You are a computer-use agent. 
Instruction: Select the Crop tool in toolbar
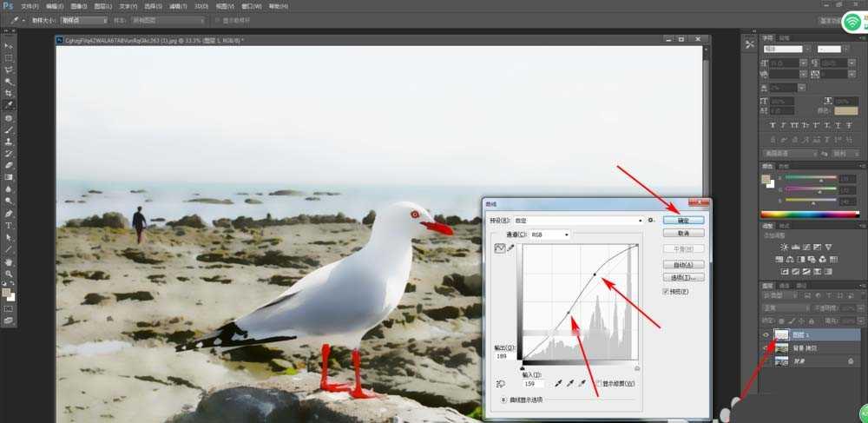tap(9, 93)
